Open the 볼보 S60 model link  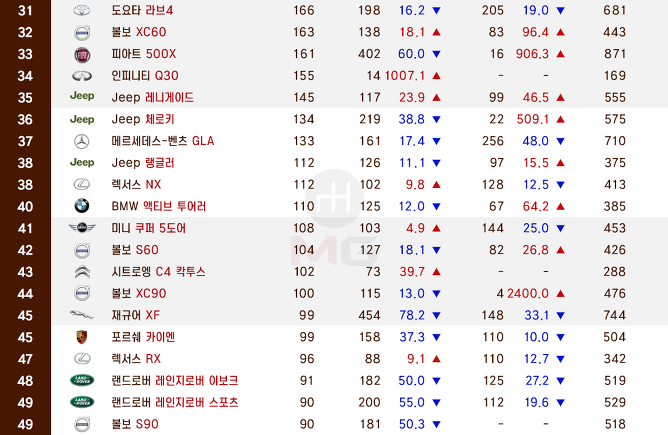(x=135, y=250)
